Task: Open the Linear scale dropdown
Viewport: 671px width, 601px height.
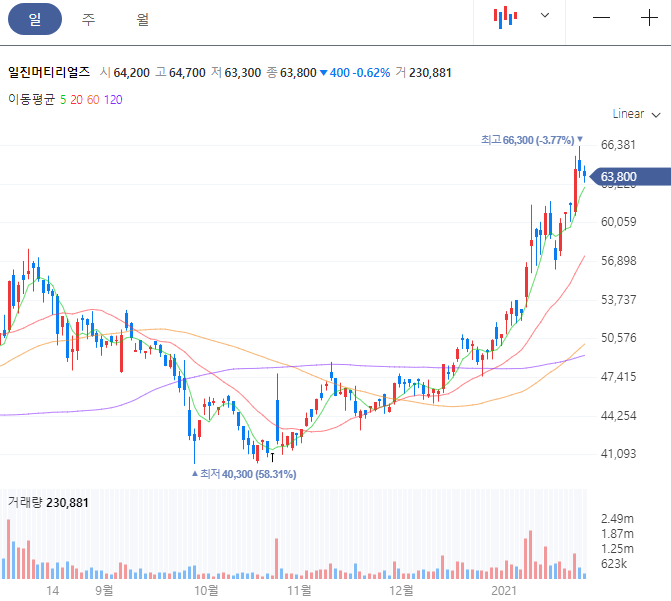Action: (636, 114)
